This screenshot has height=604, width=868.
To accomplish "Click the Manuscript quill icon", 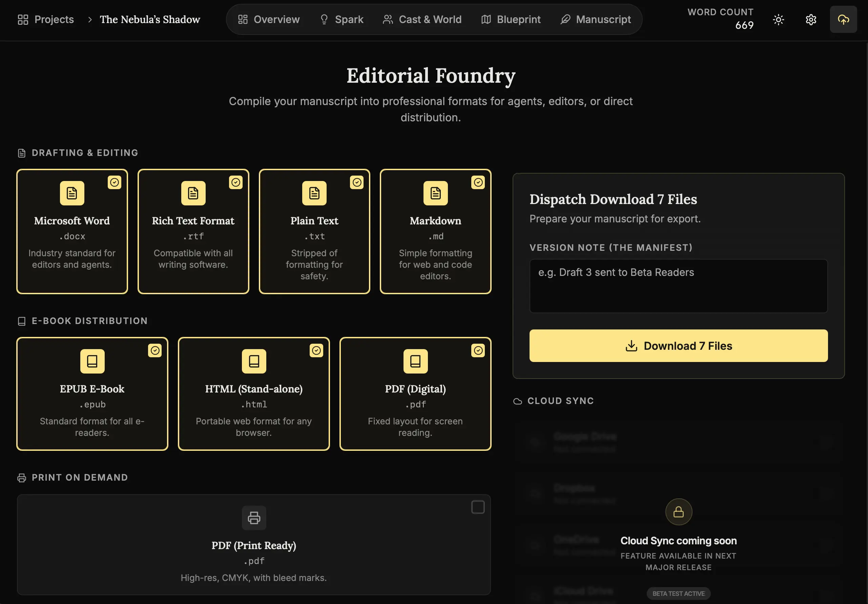I will (565, 19).
